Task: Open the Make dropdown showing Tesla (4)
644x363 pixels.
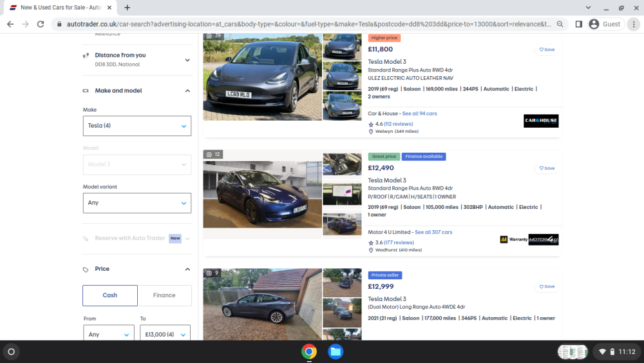Action: (137, 126)
